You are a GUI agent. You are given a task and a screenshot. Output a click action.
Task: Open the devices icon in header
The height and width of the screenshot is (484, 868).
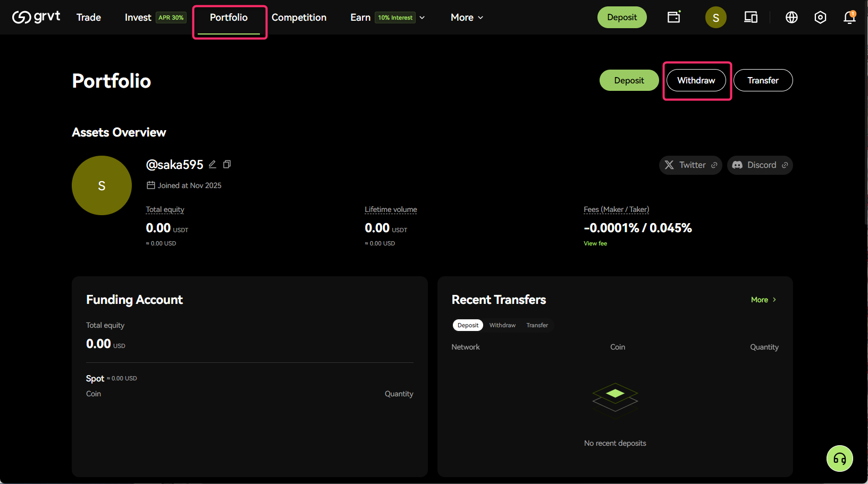tap(751, 18)
